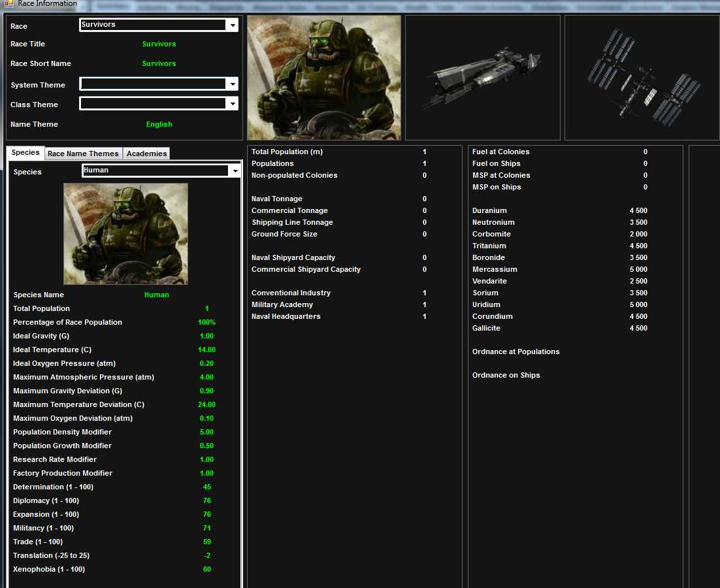
Task: Click inside the empty Class Theme field
Action: [153, 104]
